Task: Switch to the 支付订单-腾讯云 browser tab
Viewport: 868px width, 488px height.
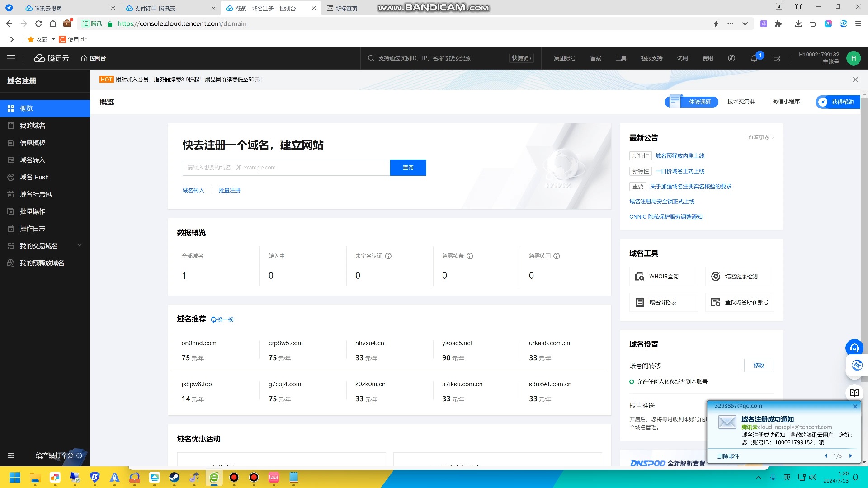Action: tap(170, 8)
